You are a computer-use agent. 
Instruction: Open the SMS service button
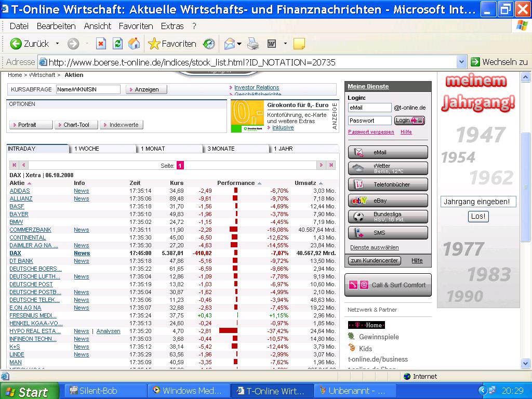pos(388,233)
